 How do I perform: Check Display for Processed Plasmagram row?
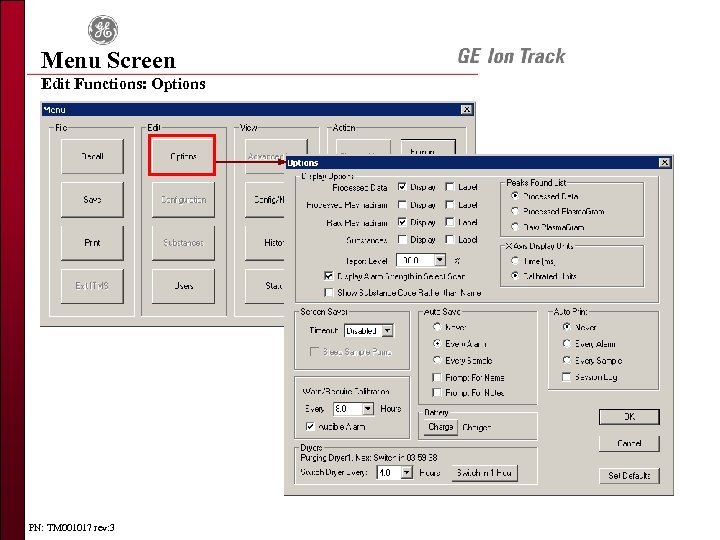(x=402, y=205)
